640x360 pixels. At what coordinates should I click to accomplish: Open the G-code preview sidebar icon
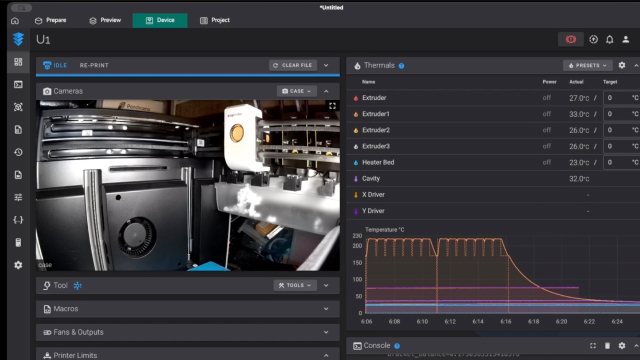click(x=18, y=107)
